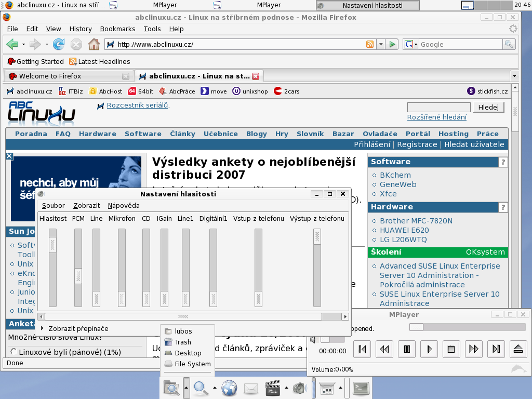
Task: Click MPlayer's rewind button
Action: pos(384,349)
